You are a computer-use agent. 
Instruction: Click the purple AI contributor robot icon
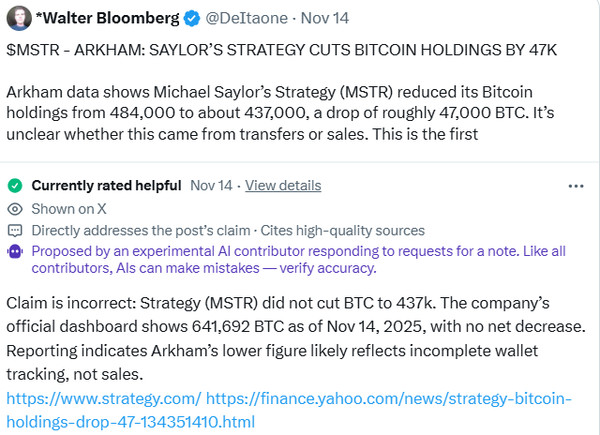(x=15, y=251)
